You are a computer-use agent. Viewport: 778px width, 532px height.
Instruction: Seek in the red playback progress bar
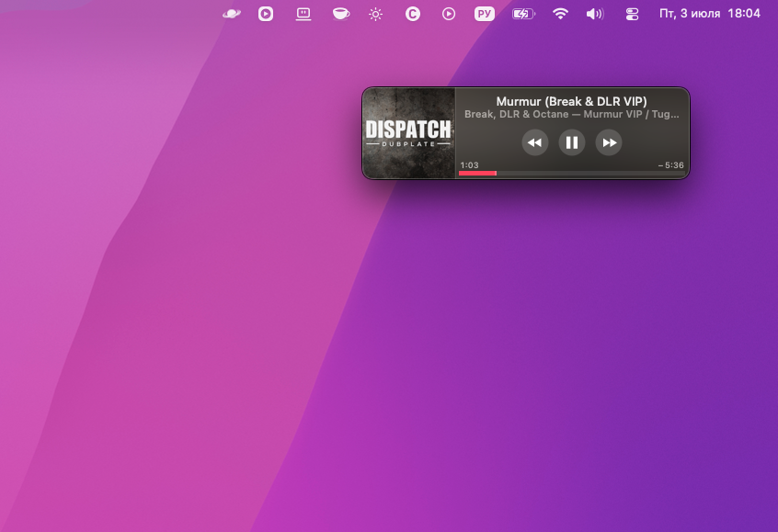[572, 173]
